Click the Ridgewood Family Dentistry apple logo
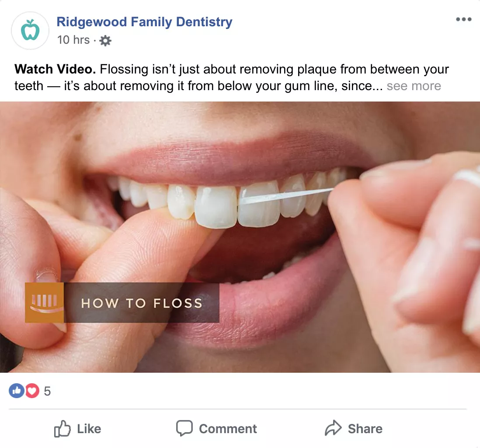The image size is (480, 448). 30,30
